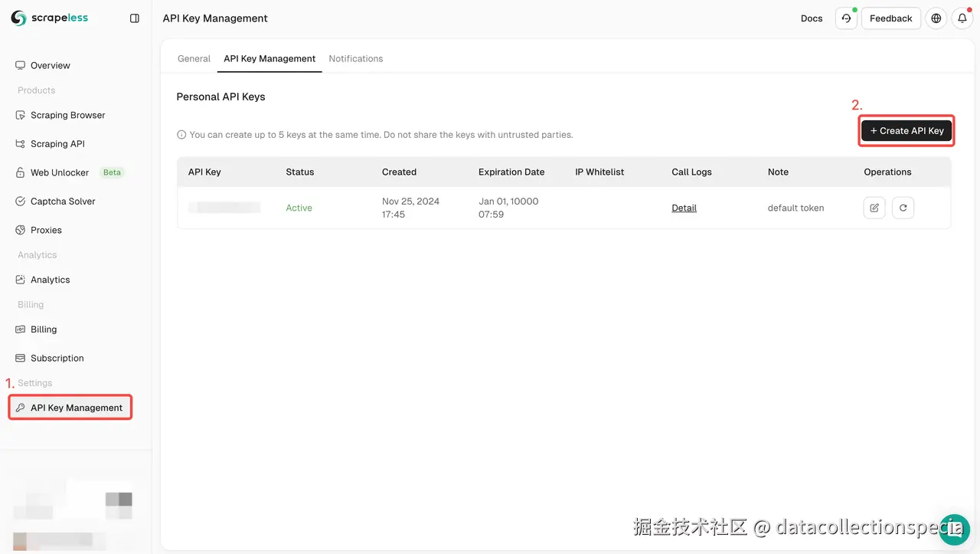Expand the Settings section
The height and width of the screenshot is (554, 980).
[34, 382]
